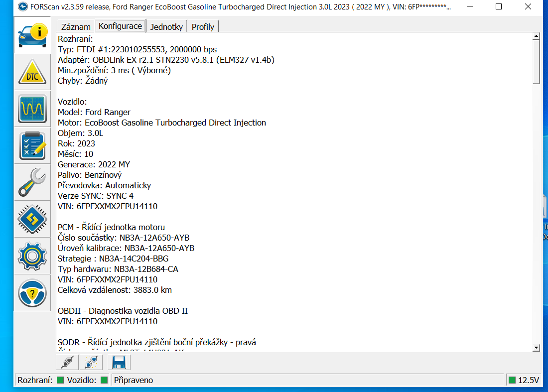Save the configuration with the floppy disk icon
This screenshot has width=548, height=392.
[119, 362]
